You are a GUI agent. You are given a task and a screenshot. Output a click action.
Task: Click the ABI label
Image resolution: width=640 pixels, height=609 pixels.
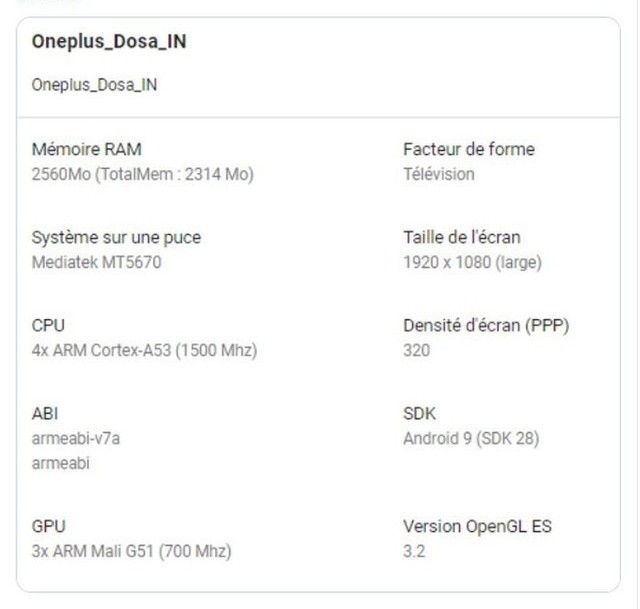point(45,414)
